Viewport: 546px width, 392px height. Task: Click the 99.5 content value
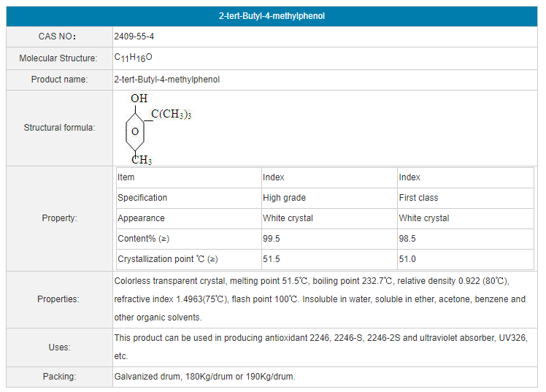tap(272, 239)
